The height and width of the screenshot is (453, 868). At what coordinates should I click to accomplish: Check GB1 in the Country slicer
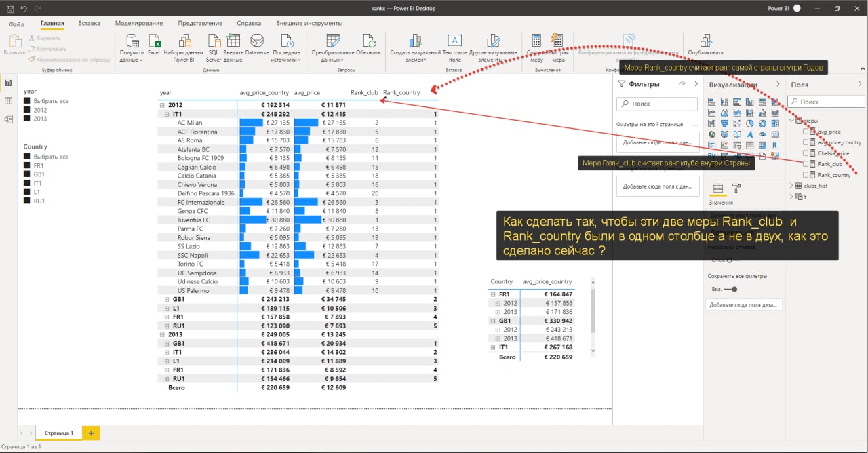[x=27, y=174]
